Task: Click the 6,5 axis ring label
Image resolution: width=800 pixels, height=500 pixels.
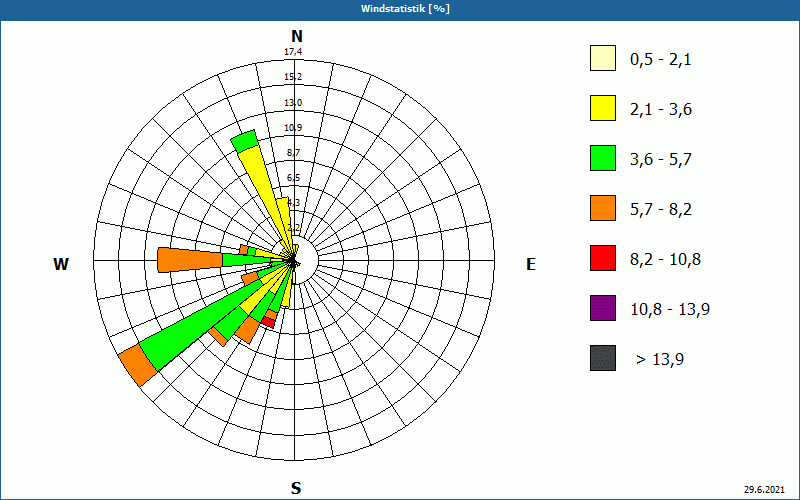Action: point(293,178)
